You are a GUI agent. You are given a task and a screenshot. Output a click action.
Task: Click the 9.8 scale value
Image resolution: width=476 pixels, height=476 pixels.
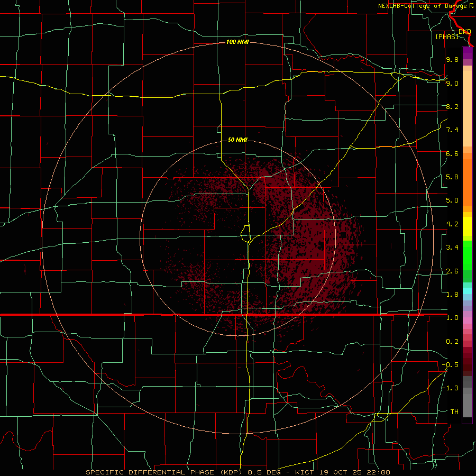[452, 59]
